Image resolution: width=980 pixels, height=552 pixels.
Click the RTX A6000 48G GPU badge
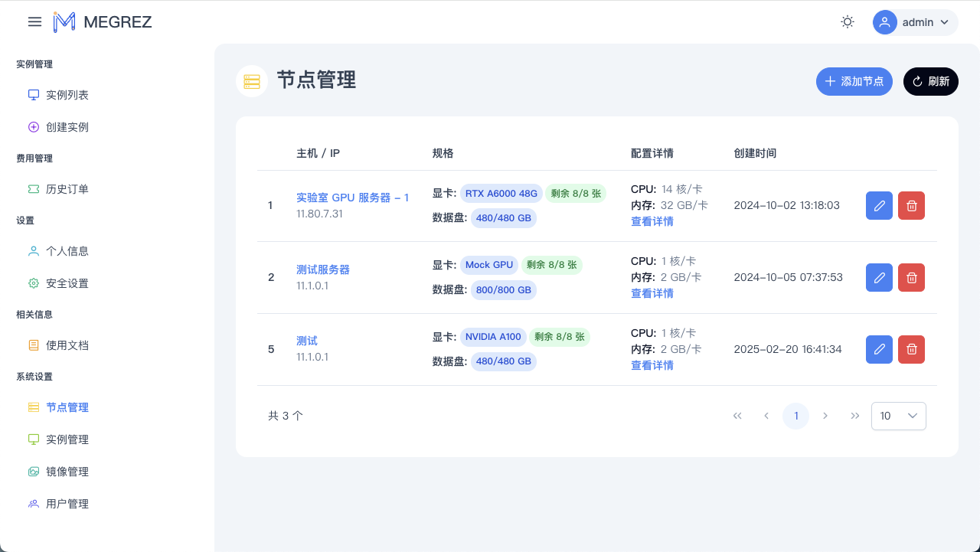tap(501, 193)
